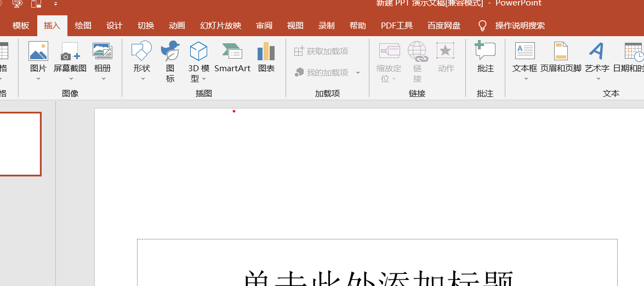The width and height of the screenshot is (644, 286).
Task: Click the 屏幕截图 screenshot camera icon
Action: tap(70, 51)
